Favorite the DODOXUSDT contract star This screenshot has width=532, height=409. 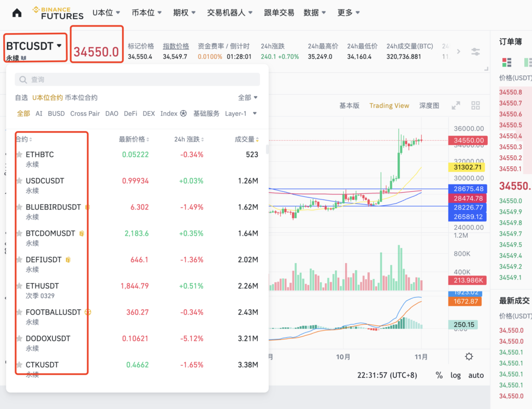[x=19, y=338]
